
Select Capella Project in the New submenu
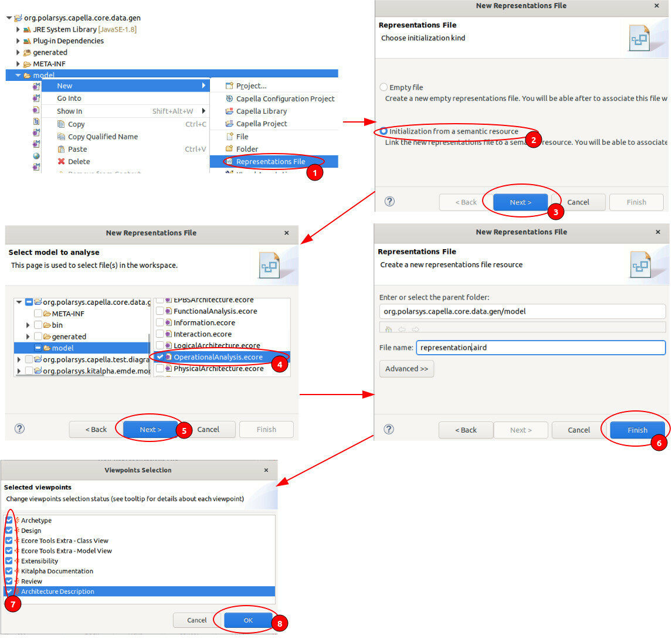(274, 124)
